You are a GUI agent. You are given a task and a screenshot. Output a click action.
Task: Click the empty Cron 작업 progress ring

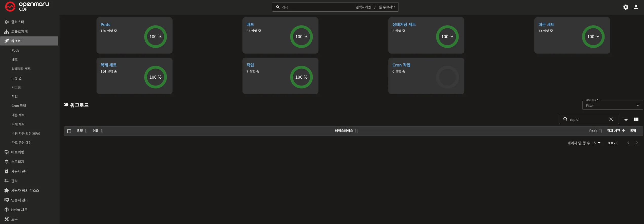click(447, 77)
